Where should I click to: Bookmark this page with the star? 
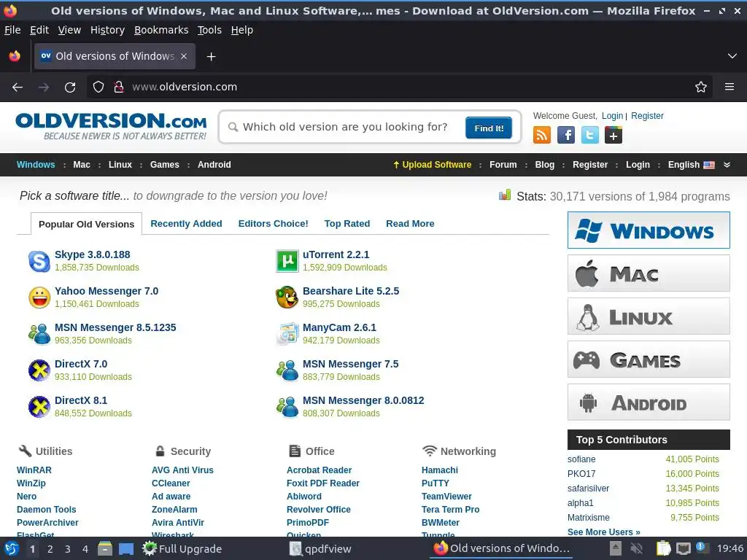(701, 87)
